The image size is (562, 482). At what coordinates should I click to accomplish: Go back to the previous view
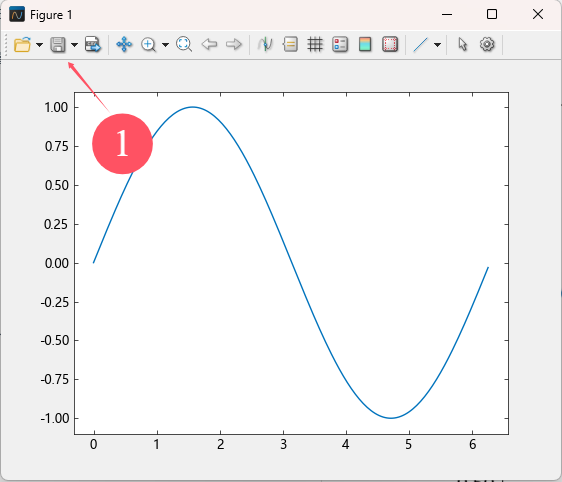coord(209,44)
